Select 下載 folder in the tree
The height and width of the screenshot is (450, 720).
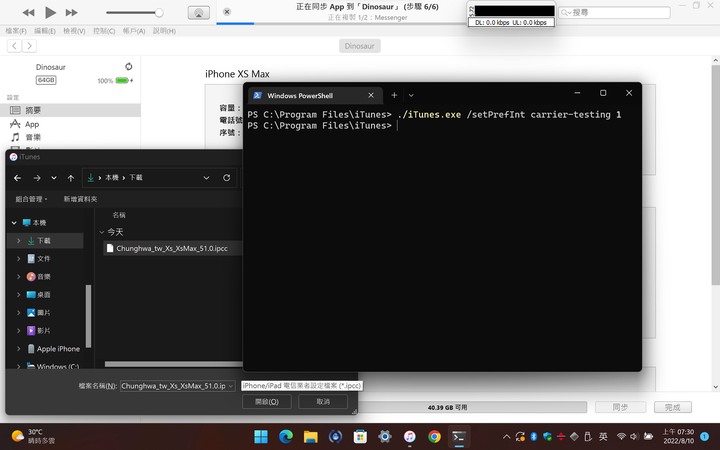pyautogui.click(x=46, y=241)
